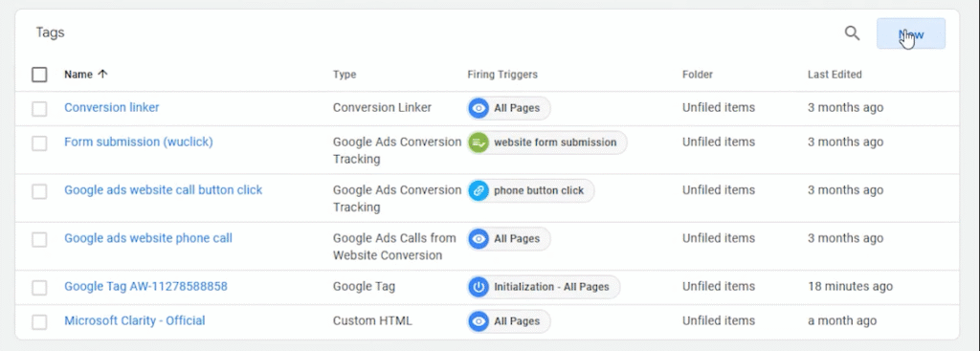Check the Google Tag AW-11278588858 checkbox
The width and height of the screenshot is (980, 351).
[39, 288]
